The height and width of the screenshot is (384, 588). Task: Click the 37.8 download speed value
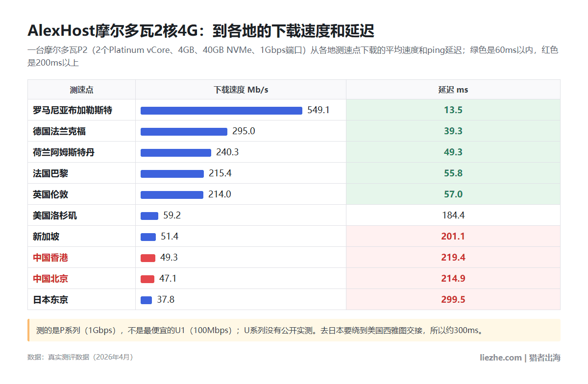166,300
